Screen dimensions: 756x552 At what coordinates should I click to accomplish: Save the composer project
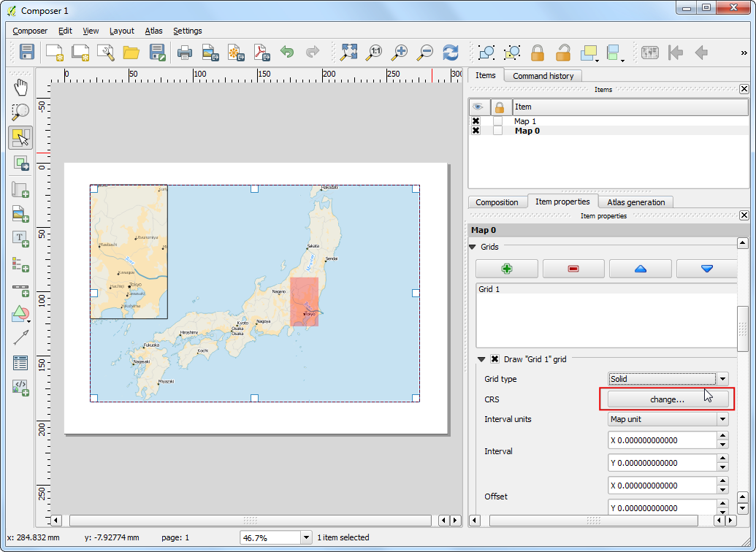pos(26,52)
